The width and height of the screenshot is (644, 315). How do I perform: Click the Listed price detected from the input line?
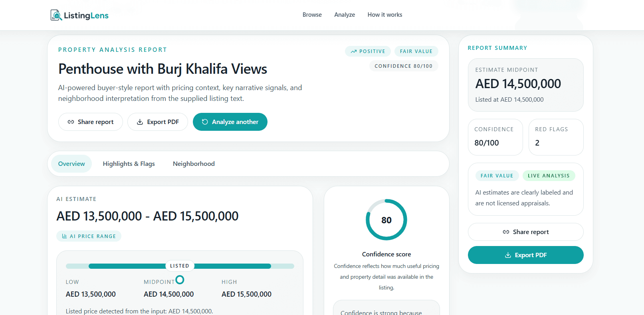[139, 311]
